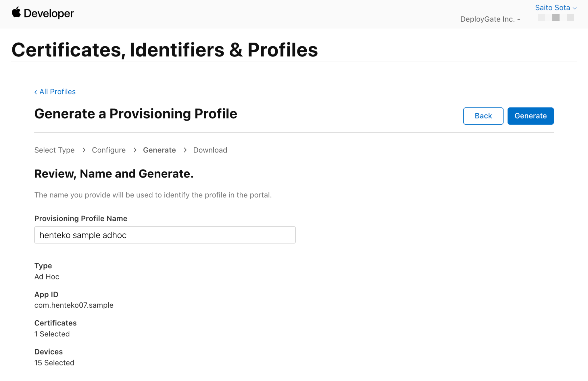Screen dimensions: 588x381
Task: Click the chevron between Select Type and Configure
Action: click(x=84, y=150)
